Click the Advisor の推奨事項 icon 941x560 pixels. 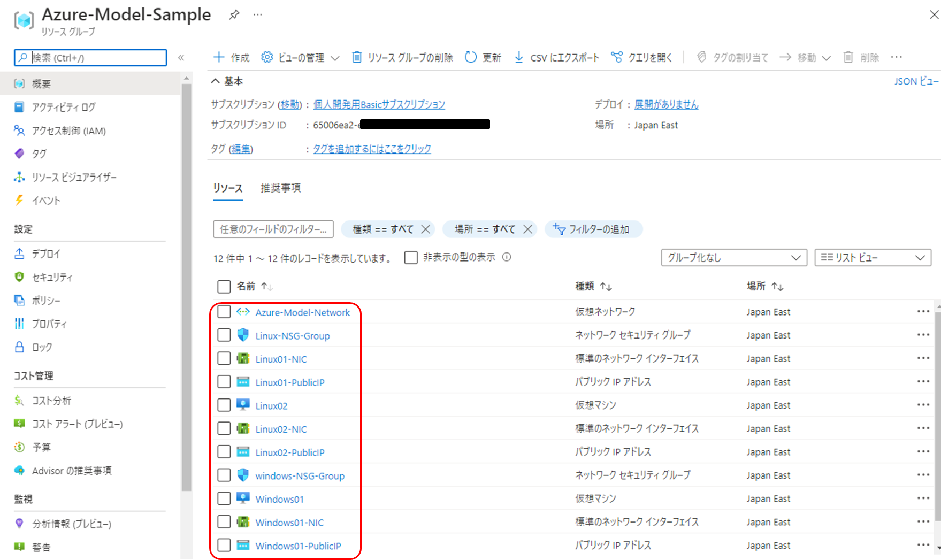pyautogui.click(x=19, y=470)
